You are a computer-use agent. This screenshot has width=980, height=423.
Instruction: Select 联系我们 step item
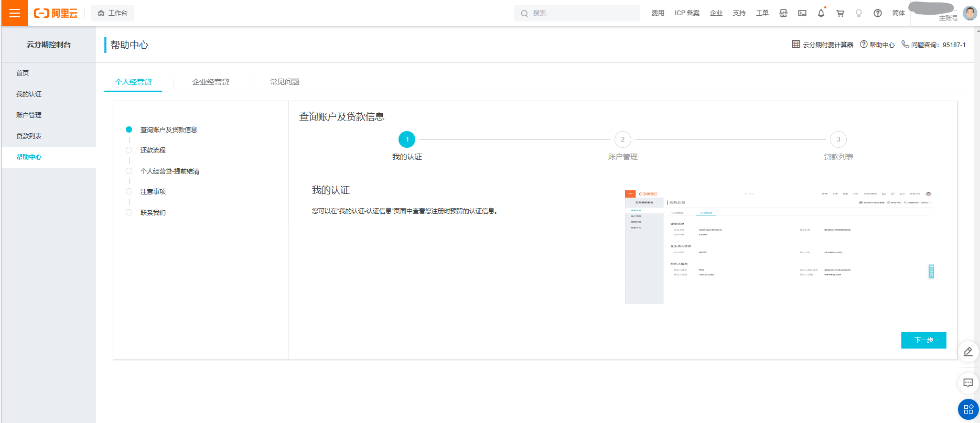[153, 212]
